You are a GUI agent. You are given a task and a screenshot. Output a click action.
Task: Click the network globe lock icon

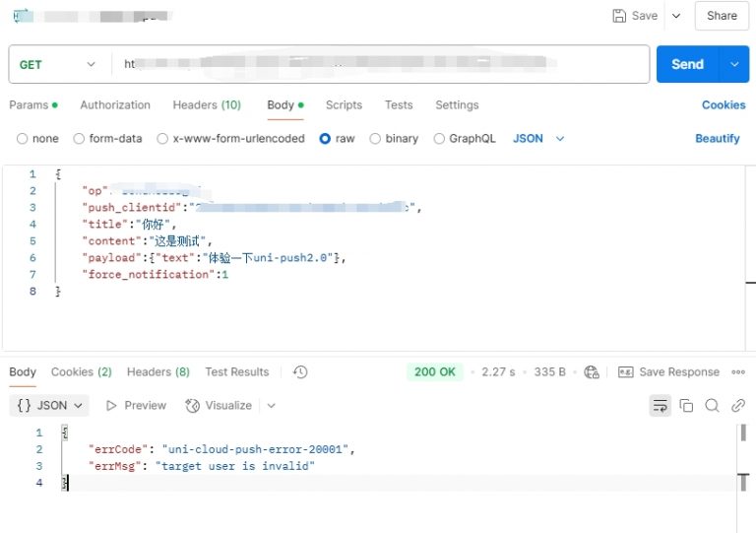click(x=591, y=372)
